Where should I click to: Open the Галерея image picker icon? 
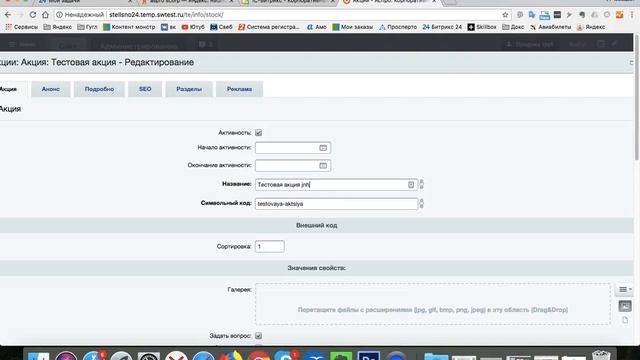click(x=625, y=306)
